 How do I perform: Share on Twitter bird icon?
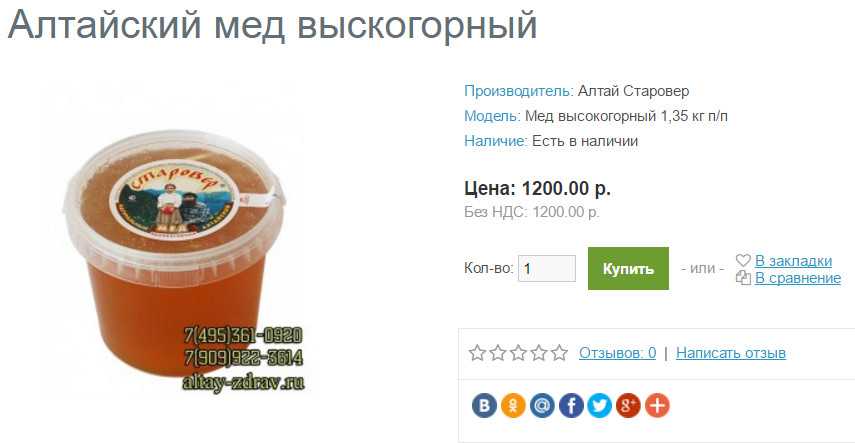tap(599, 406)
